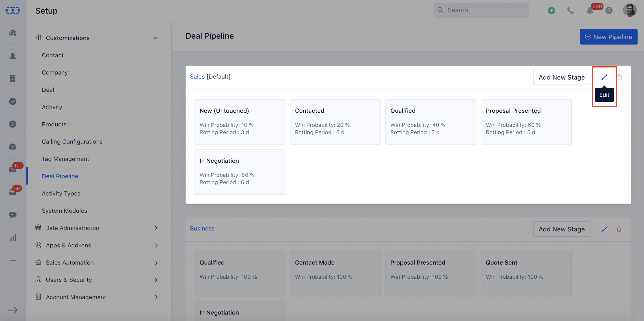Expand the Sales Automation section
The image size is (644, 321).
tap(156, 262)
